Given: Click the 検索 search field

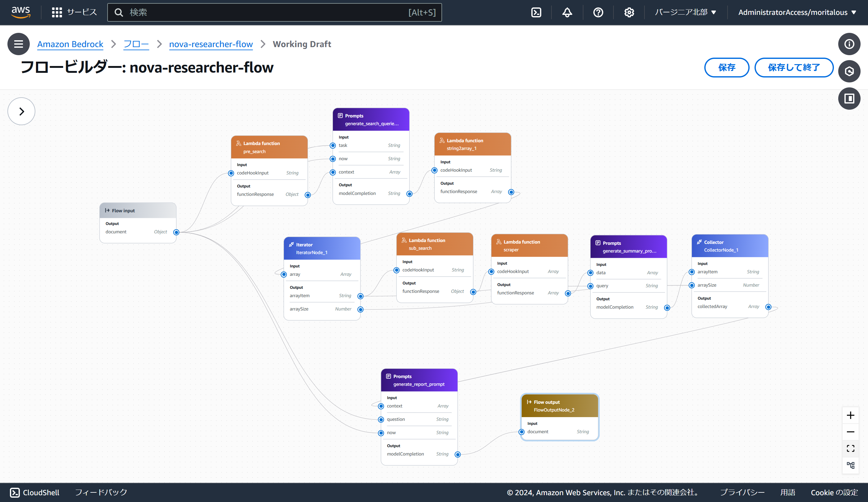Looking at the screenshot, I should pos(262,12).
